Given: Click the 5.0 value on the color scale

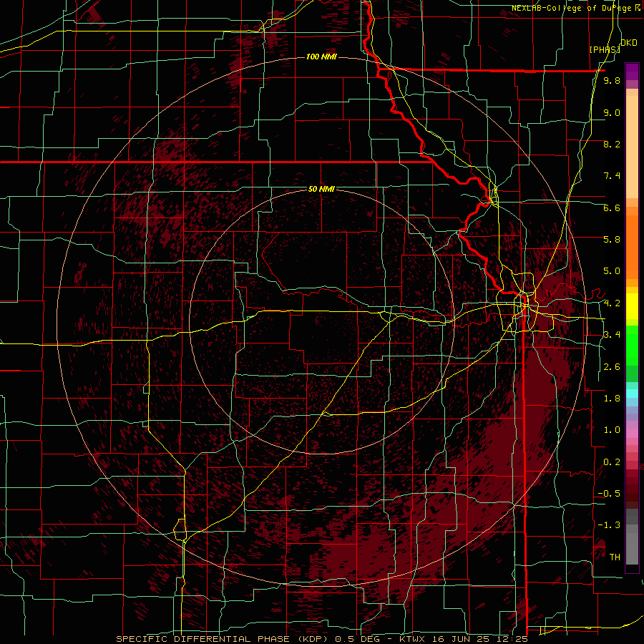Looking at the screenshot, I should click(x=612, y=271).
